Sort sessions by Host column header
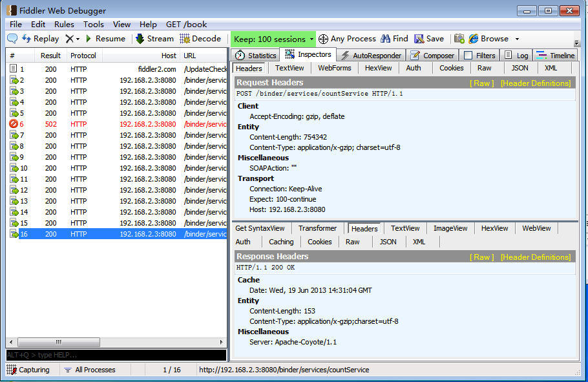Viewport: 588px width, 382px height. pyautogui.click(x=141, y=56)
